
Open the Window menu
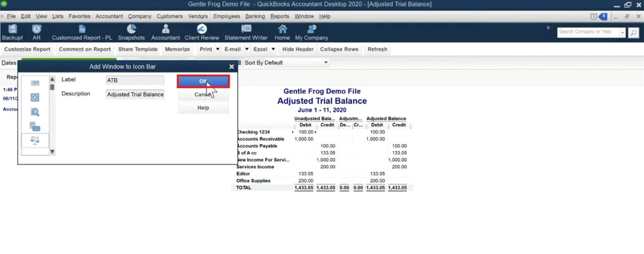coord(304,16)
